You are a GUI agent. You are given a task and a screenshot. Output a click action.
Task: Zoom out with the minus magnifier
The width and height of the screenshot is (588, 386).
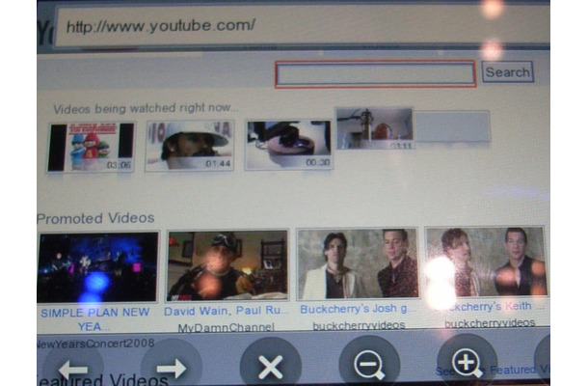point(369,364)
